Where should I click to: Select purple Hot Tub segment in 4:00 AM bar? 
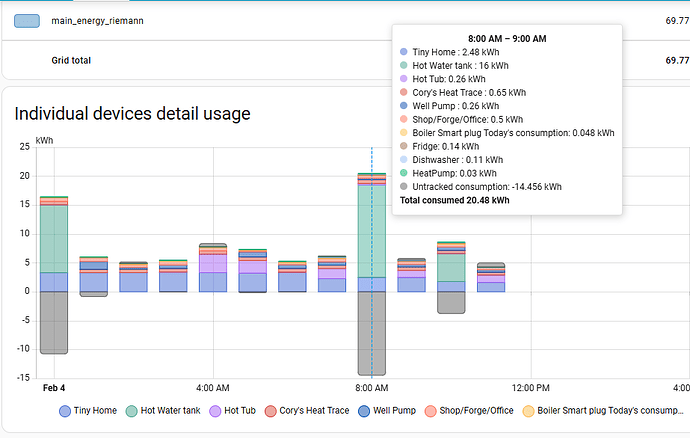[x=213, y=263]
